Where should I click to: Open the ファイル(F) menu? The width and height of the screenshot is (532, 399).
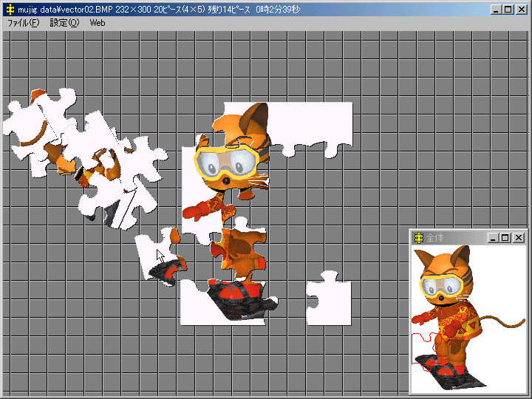click(23, 23)
